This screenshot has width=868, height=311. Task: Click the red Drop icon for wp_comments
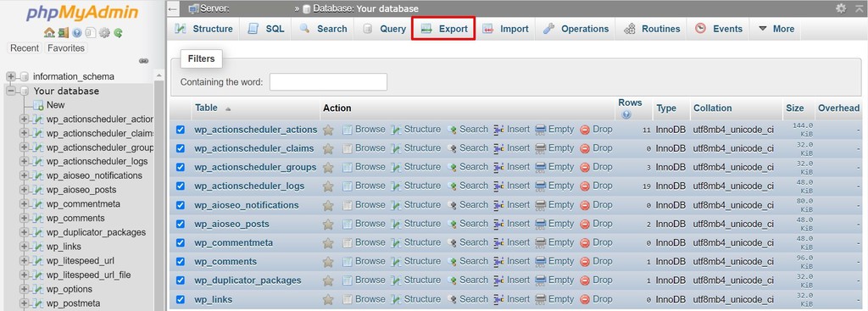(585, 261)
